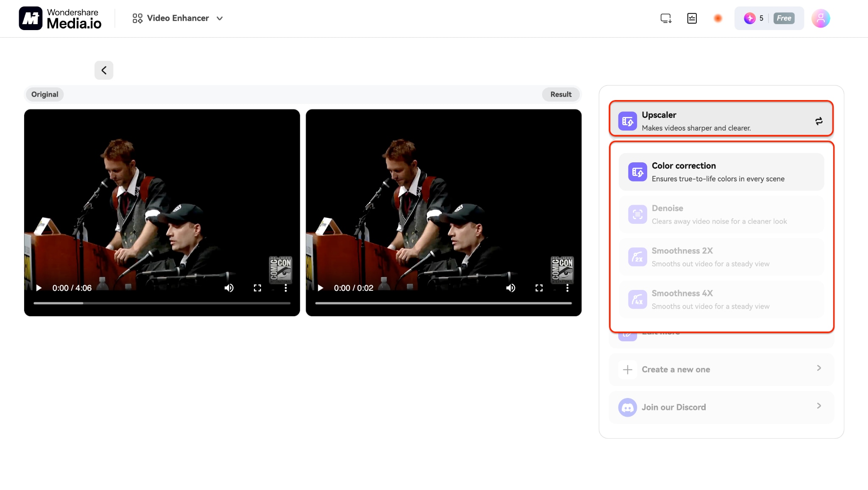The image size is (868, 490).
Task: Enter fullscreen on the original video
Action: coord(257,288)
